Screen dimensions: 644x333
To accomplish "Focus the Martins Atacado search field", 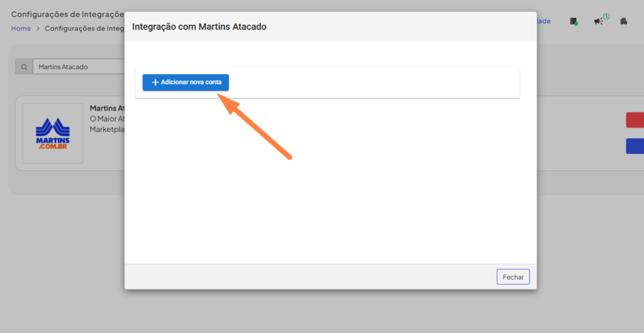I will 75,67.
